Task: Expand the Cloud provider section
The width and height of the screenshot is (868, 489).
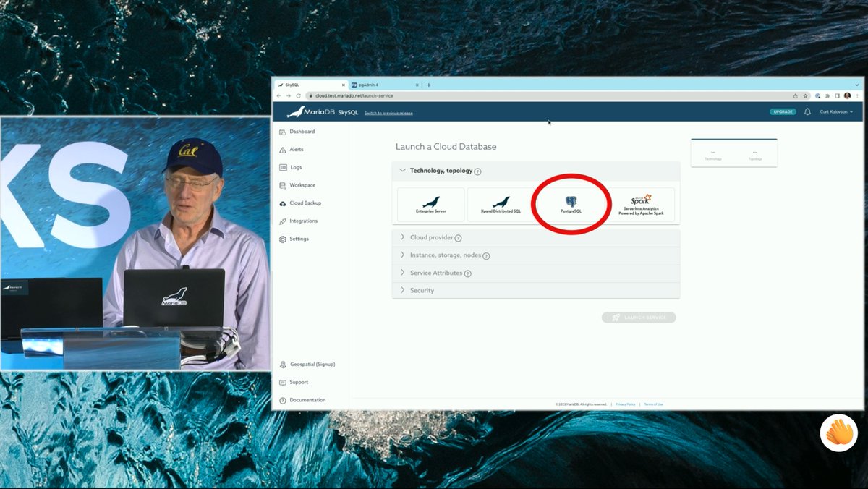Action: click(x=536, y=237)
